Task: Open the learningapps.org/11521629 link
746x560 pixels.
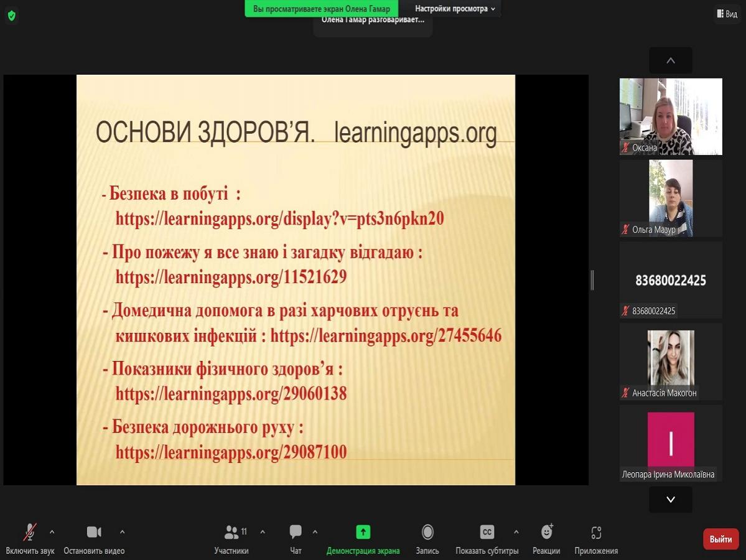Action: 231,277
